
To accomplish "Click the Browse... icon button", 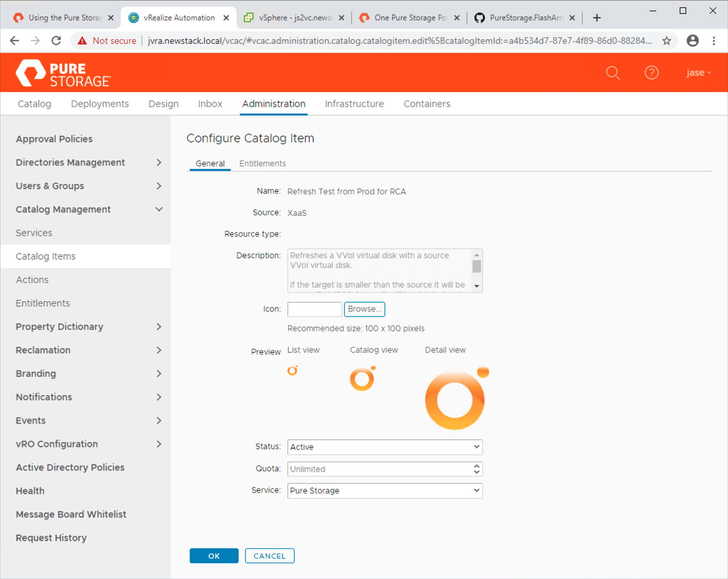I will point(364,309).
